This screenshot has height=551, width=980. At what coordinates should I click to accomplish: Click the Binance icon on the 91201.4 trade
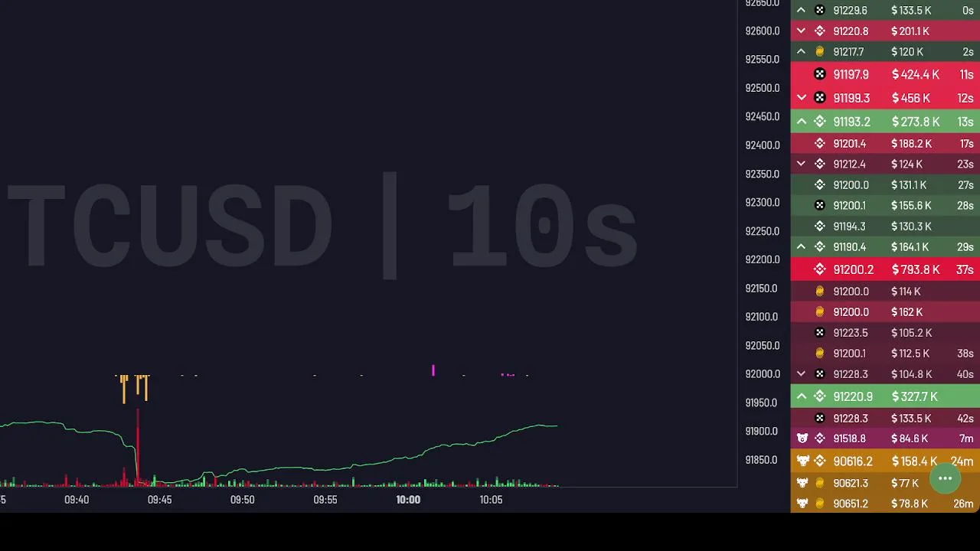coord(820,144)
